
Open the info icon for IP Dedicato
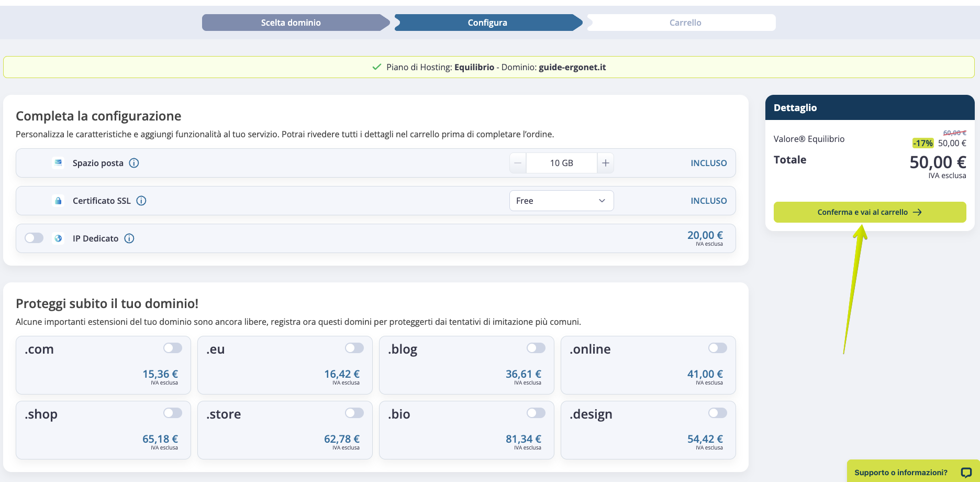(x=129, y=238)
